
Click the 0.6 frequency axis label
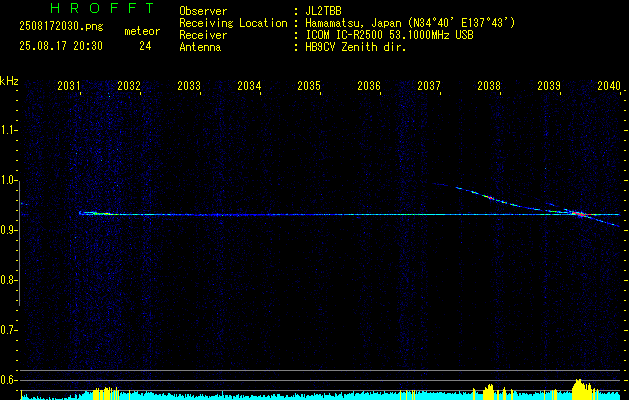coord(8,380)
